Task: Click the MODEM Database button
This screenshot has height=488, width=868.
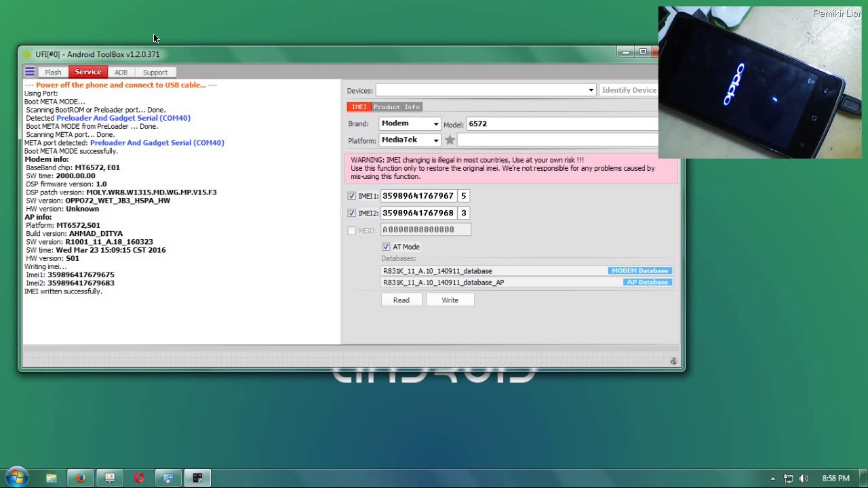Action: pyautogui.click(x=639, y=271)
